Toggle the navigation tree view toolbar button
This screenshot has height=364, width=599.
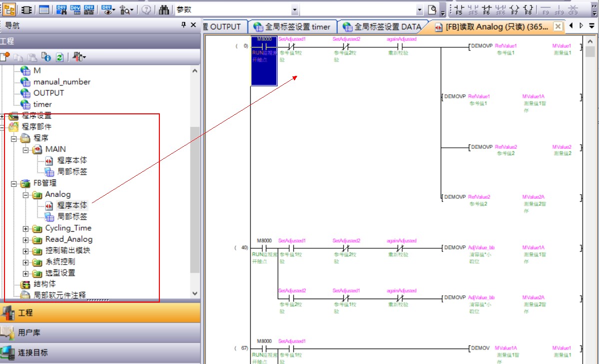click(x=9, y=9)
